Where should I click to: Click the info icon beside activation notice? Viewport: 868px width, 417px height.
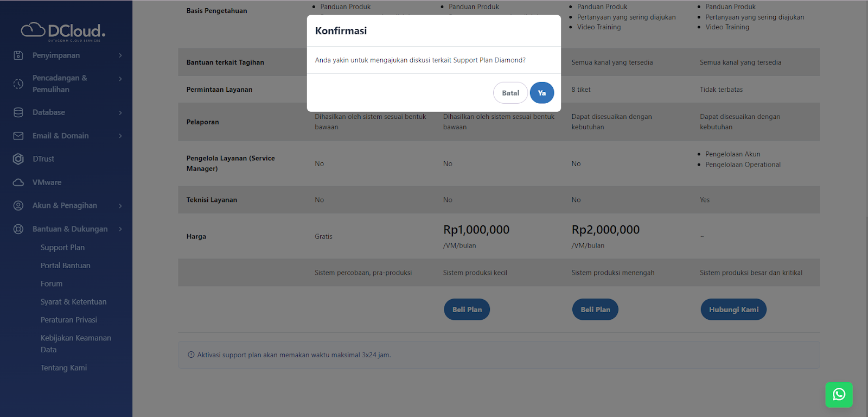(190, 354)
